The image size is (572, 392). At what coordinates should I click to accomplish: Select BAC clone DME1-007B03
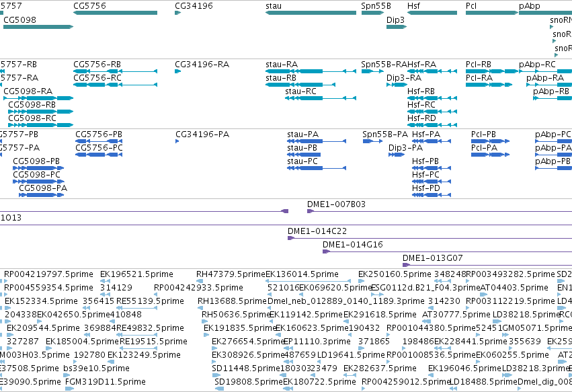click(x=440, y=211)
